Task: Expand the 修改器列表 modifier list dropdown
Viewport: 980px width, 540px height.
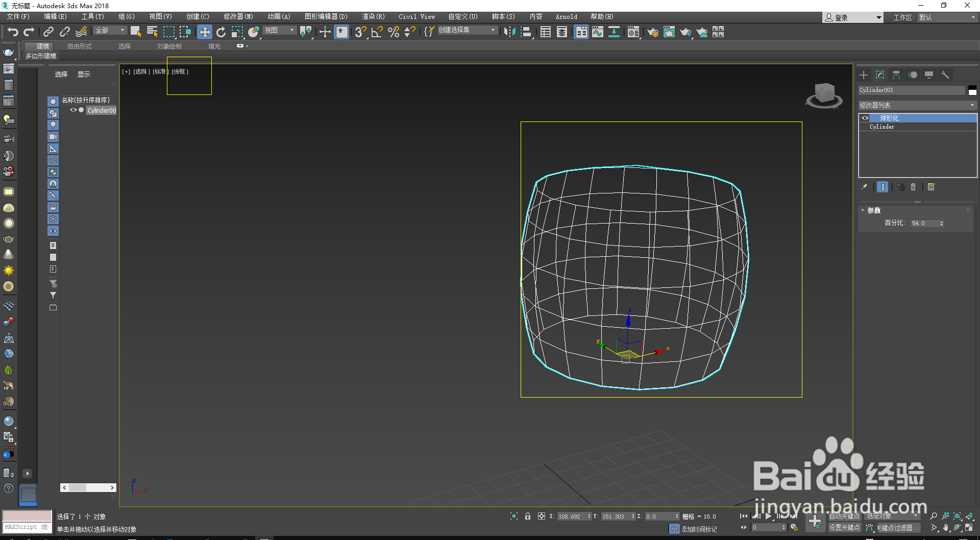Action: 917,105
